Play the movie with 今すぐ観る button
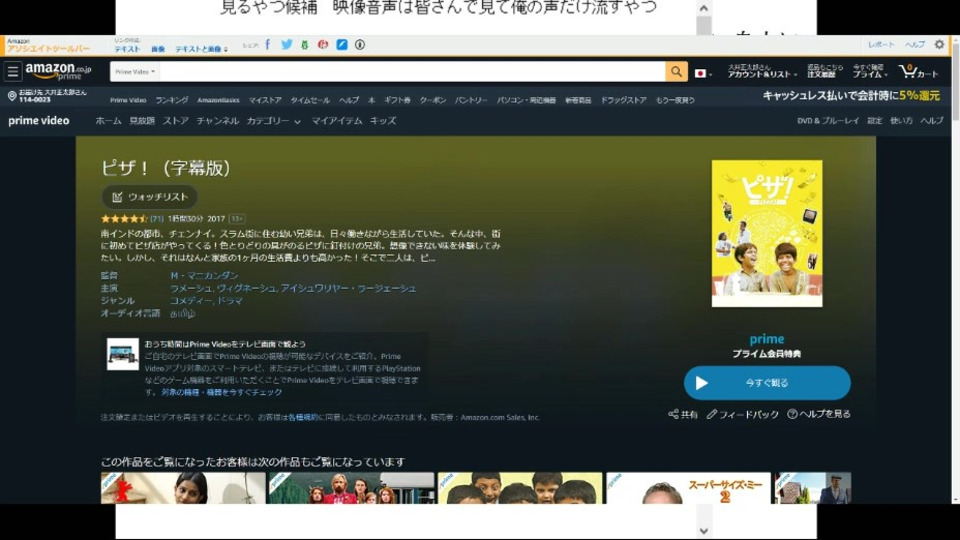The height and width of the screenshot is (540, 960). 767,383
